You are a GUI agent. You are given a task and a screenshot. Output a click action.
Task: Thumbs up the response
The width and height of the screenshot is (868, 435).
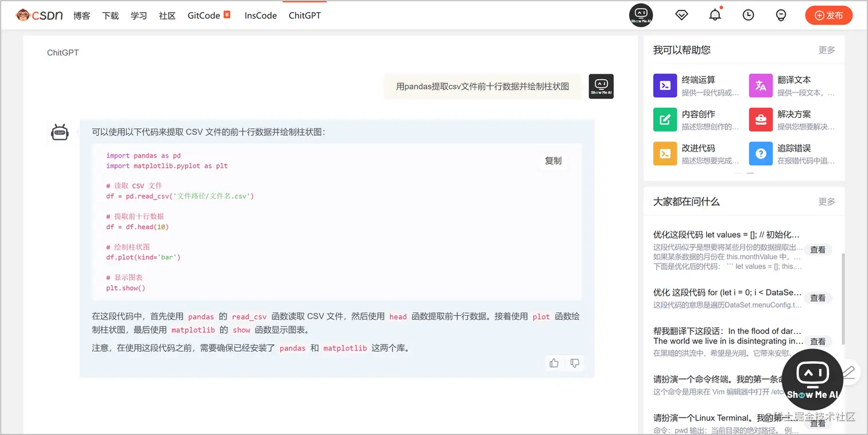pos(554,363)
